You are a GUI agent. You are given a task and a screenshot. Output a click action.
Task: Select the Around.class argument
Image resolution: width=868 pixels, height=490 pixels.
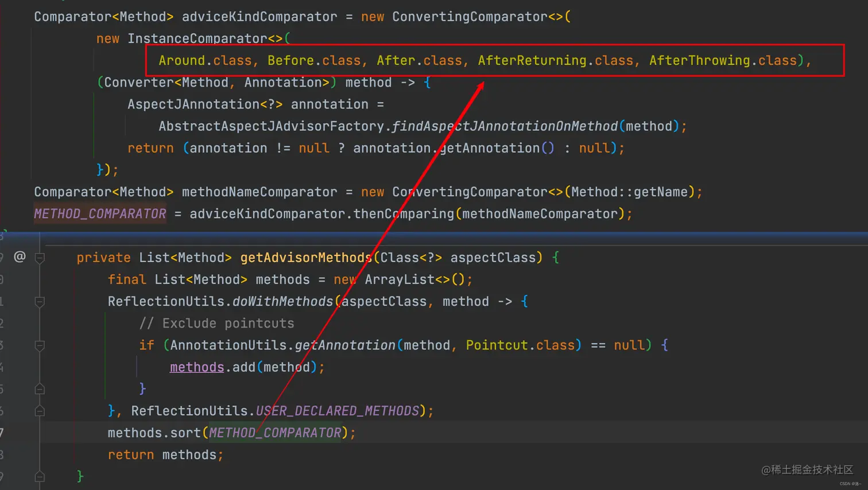click(205, 60)
